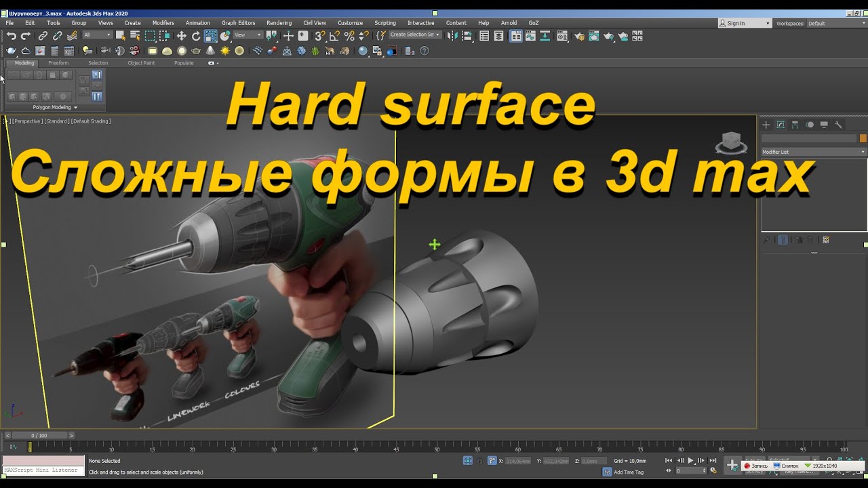Expand the Polygon Modeling panel

tap(56, 107)
